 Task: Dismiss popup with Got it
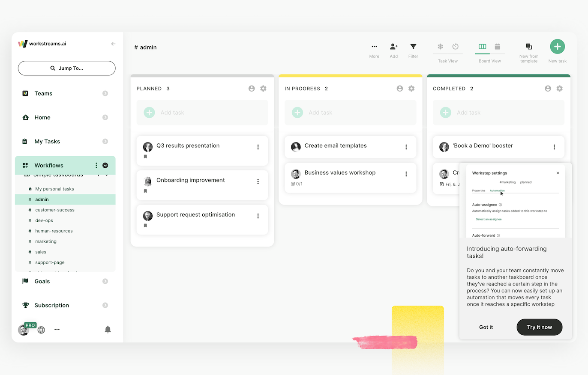tap(486, 327)
